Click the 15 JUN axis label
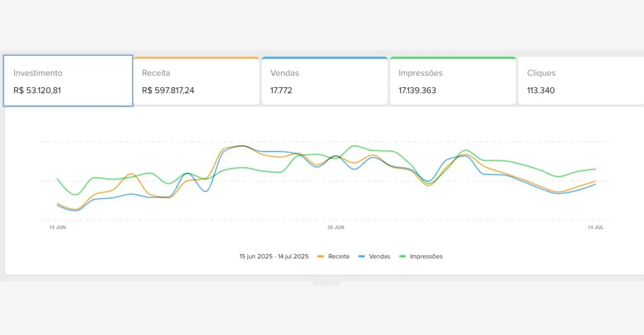This screenshot has width=644, height=335. tap(57, 227)
